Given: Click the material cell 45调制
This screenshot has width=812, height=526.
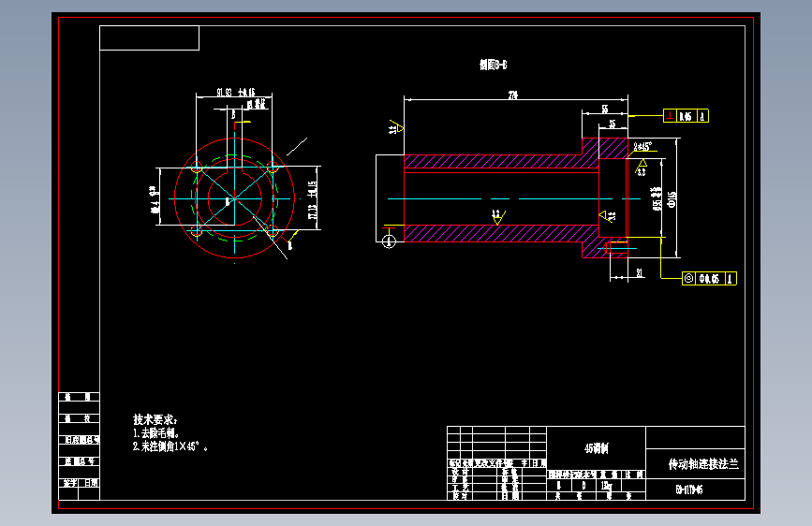Looking at the screenshot, I should click(x=596, y=448).
